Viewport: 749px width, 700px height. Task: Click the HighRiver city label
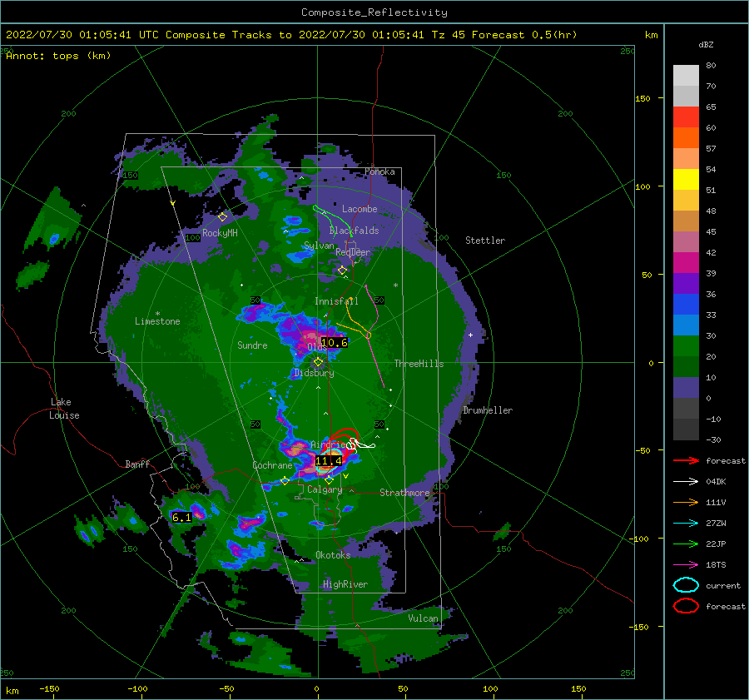345,584
